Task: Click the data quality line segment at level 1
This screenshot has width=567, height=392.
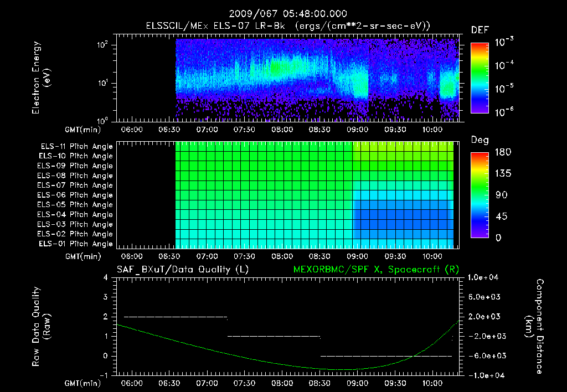Action: click(274, 337)
